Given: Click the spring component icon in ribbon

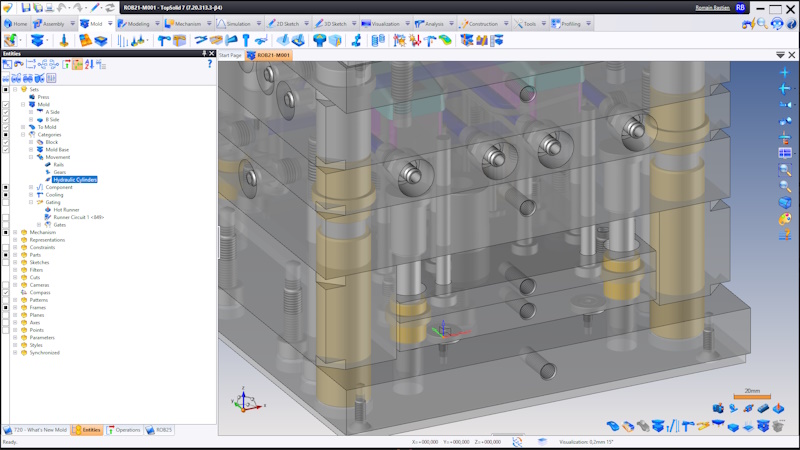Looking at the screenshot, I should coord(378,40).
